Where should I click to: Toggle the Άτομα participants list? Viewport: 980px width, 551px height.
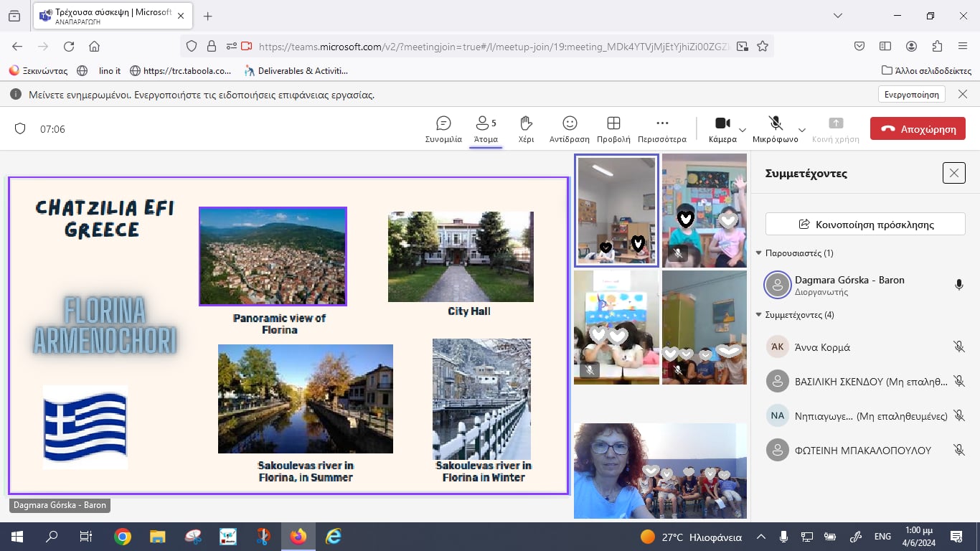486,129
